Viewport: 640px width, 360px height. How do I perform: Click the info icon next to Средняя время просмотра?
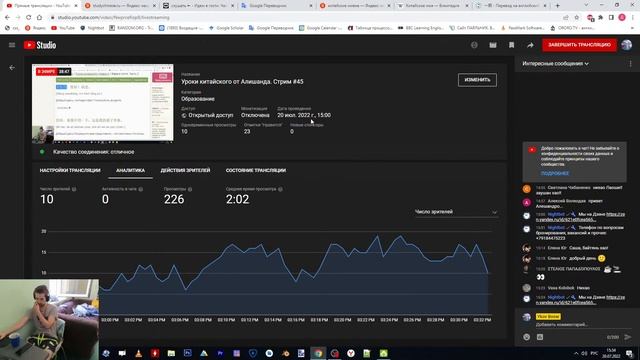[280, 189]
